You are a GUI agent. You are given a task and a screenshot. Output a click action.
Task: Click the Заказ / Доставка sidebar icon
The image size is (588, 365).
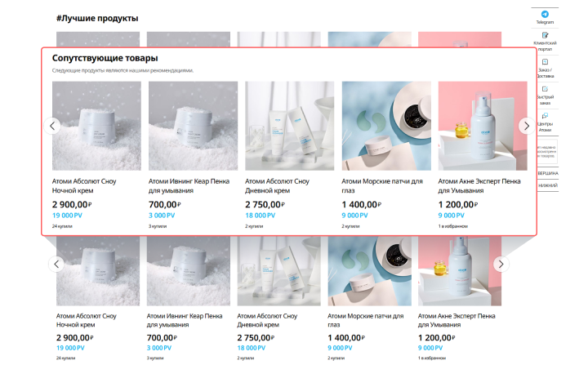pos(546,69)
